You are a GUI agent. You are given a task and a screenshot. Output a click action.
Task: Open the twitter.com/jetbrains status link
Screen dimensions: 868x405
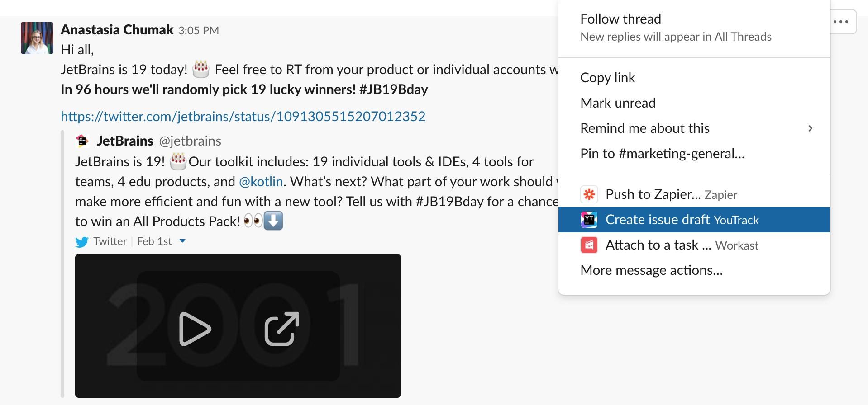pos(243,117)
